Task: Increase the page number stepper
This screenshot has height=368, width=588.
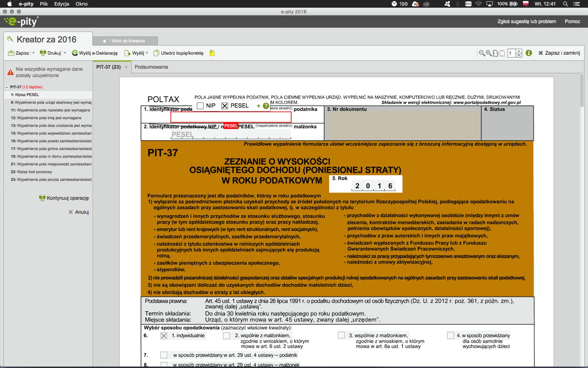Action: (519, 51)
